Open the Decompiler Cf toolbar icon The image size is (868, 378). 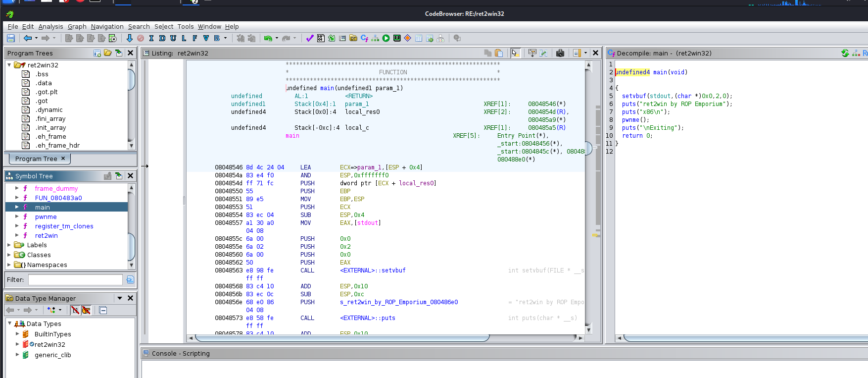pos(364,38)
